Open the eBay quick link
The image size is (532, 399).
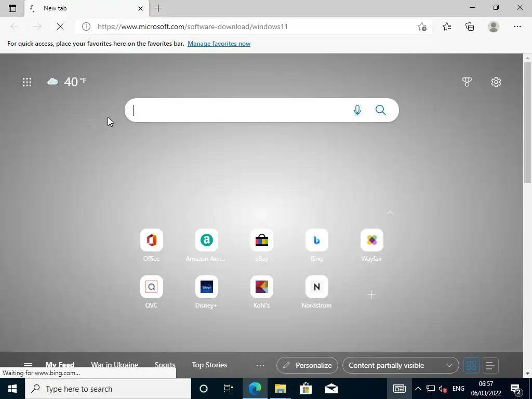coord(262,245)
